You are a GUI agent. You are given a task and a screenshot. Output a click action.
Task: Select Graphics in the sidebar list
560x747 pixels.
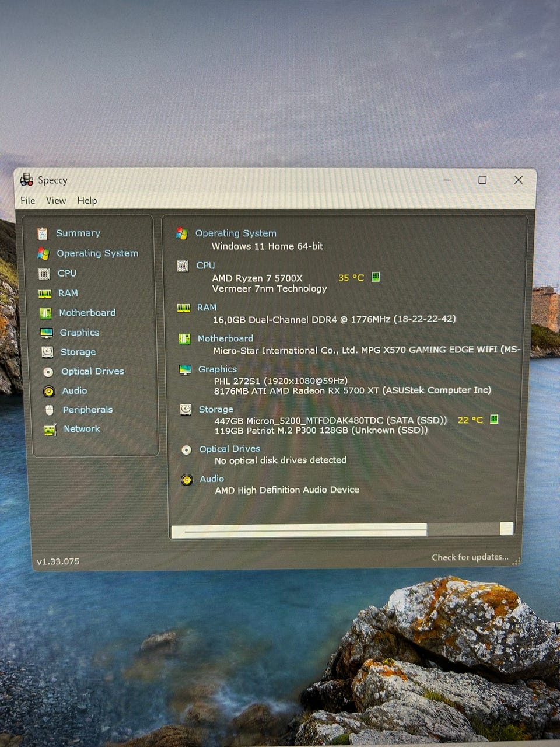pyautogui.click(x=79, y=332)
